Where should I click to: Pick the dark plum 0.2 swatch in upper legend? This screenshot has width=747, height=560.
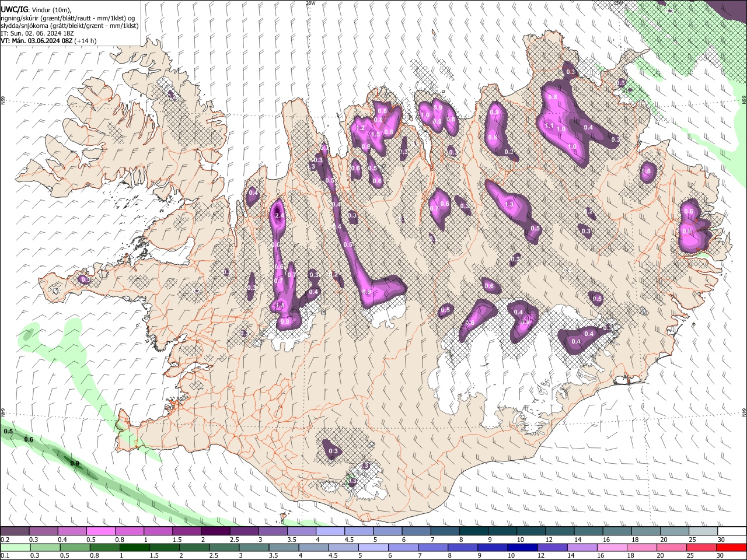(x=15, y=531)
